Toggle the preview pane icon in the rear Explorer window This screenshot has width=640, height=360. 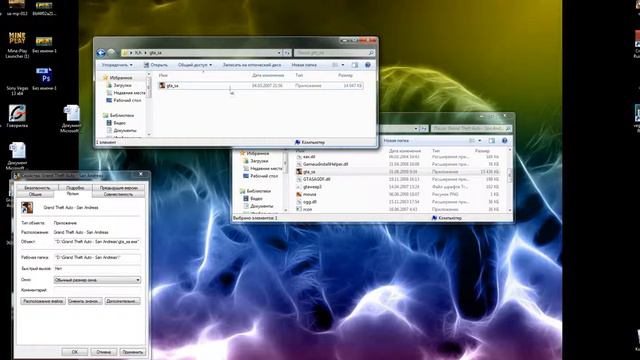[x=492, y=140]
